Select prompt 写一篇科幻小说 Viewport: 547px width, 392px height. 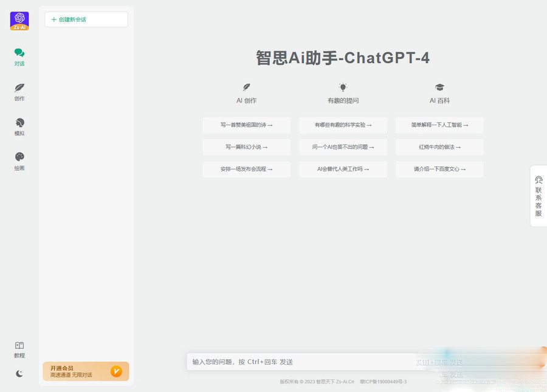tap(247, 147)
